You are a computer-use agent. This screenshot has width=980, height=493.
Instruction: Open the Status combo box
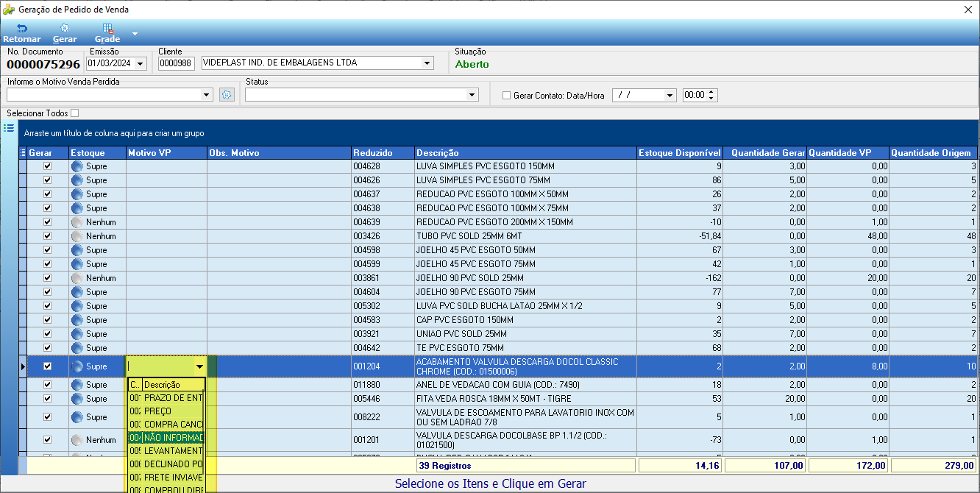click(361, 95)
